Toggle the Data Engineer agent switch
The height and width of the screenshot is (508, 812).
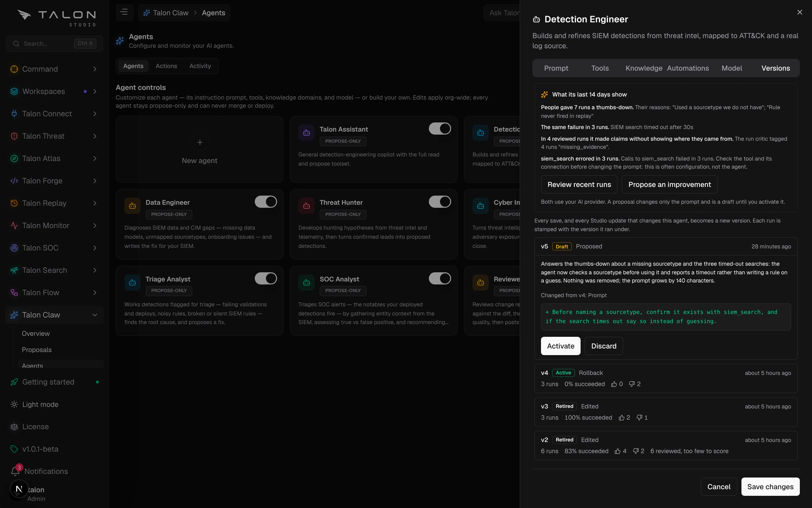coord(266,202)
